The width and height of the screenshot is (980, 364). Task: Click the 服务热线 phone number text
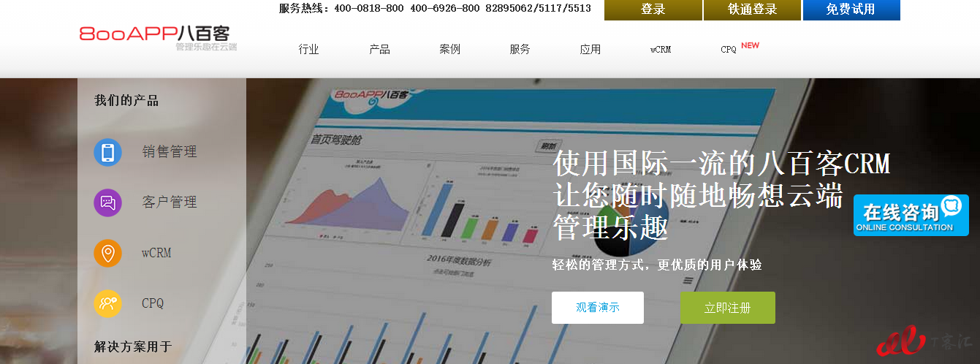click(435, 9)
